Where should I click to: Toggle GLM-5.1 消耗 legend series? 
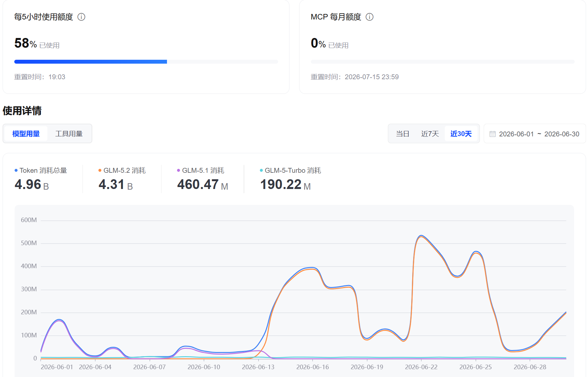(201, 170)
